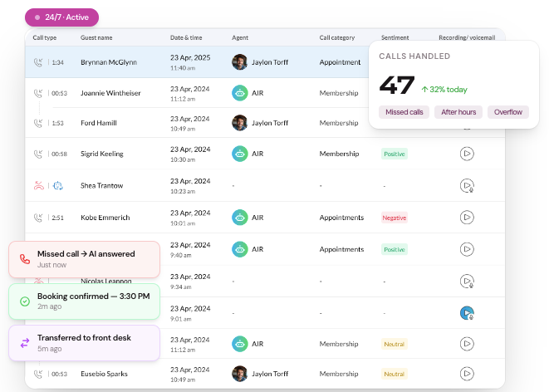Play the blue voicemail for 9:01 am call
Viewport: 549px width, 392px height.
467,313
